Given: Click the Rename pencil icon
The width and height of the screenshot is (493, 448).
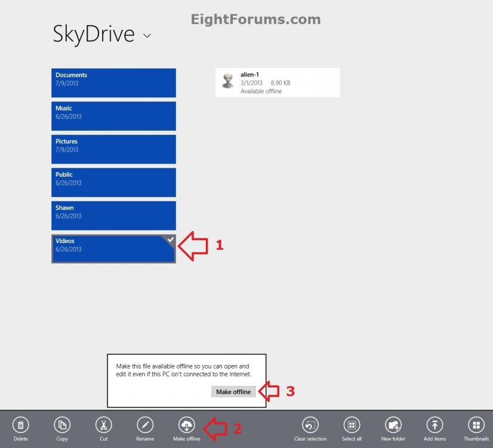Looking at the screenshot, I should pos(145,425).
